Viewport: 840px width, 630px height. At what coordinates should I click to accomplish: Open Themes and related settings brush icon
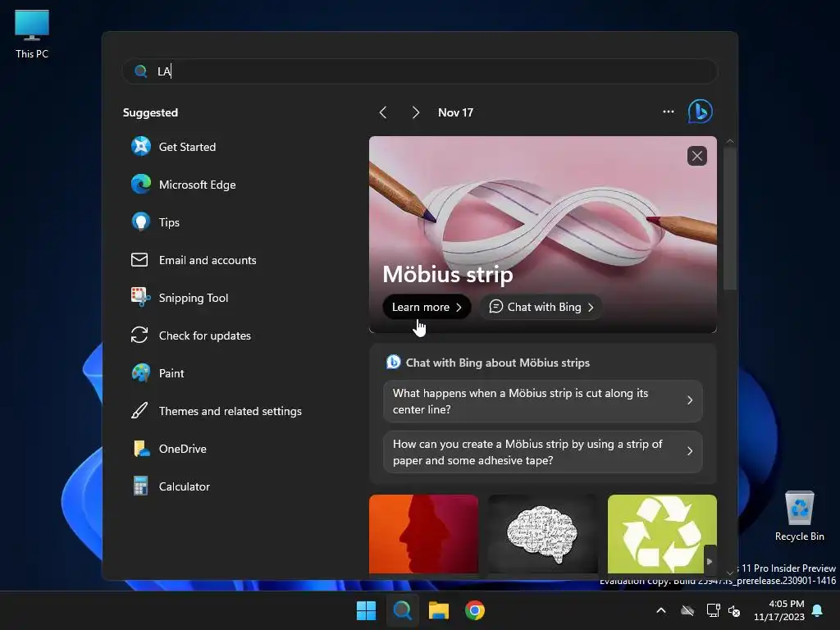pos(139,411)
